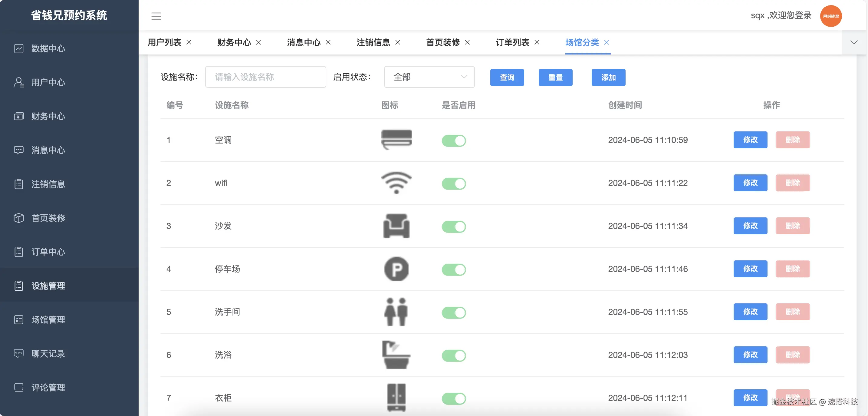Disable the 空调 facility toggle

click(x=454, y=141)
